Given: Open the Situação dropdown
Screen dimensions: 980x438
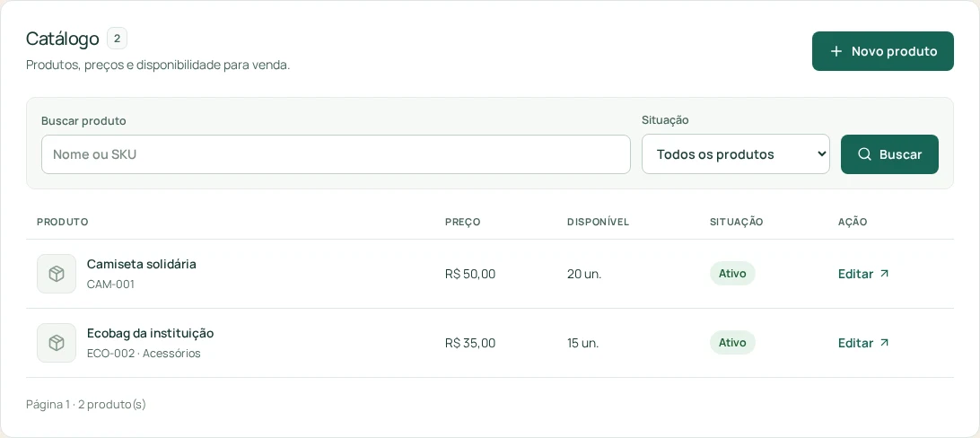Looking at the screenshot, I should 736,154.
